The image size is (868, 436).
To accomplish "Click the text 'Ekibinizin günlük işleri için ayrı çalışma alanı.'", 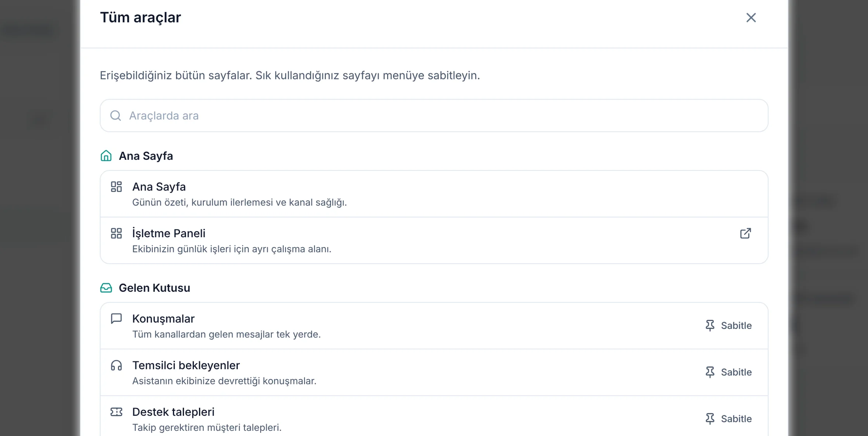I will 232,249.
